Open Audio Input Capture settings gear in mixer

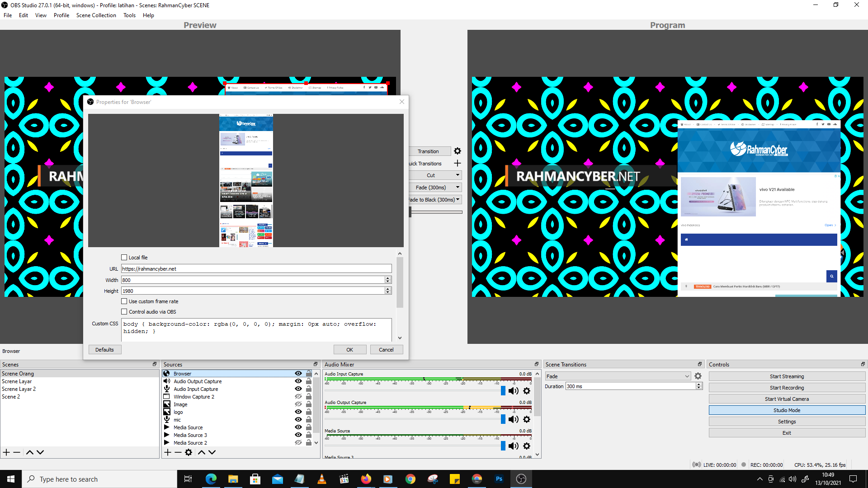point(527,390)
